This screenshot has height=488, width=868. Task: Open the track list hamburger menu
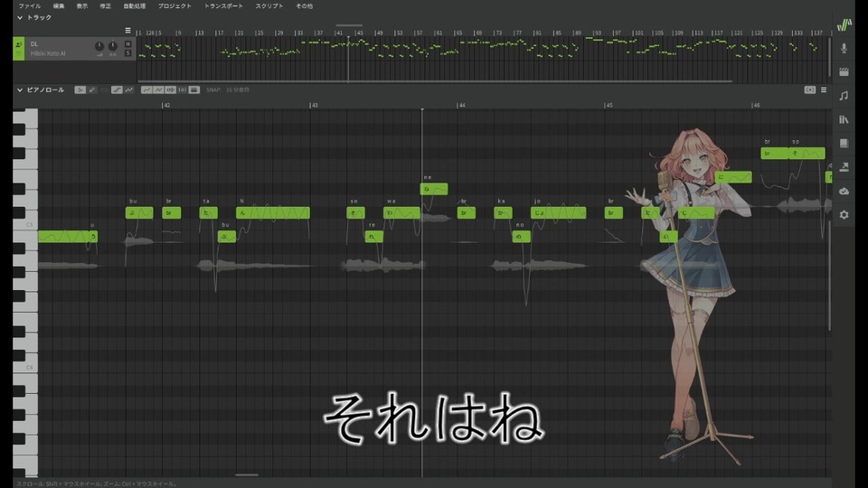(x=127, y=31)
